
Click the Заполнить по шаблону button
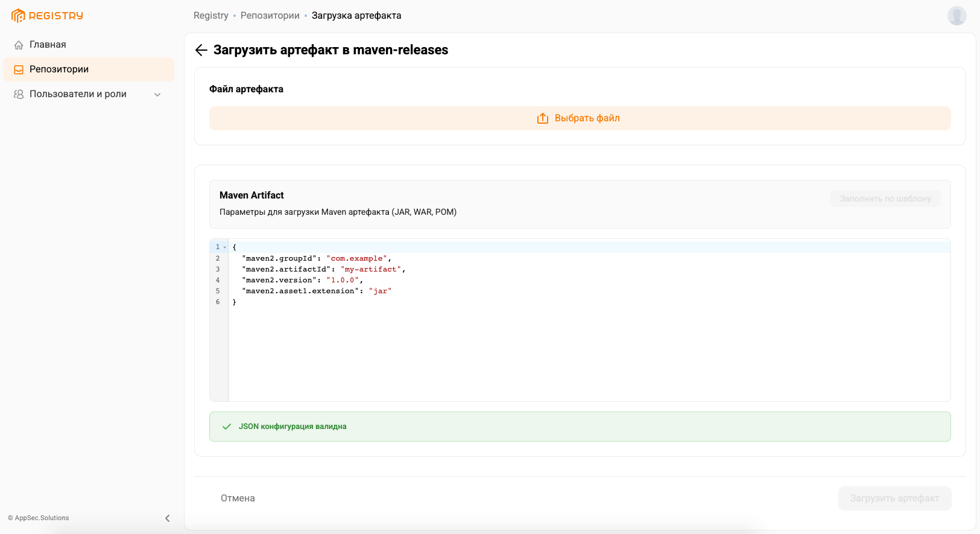pyautogui.click(x=885, y=199)
